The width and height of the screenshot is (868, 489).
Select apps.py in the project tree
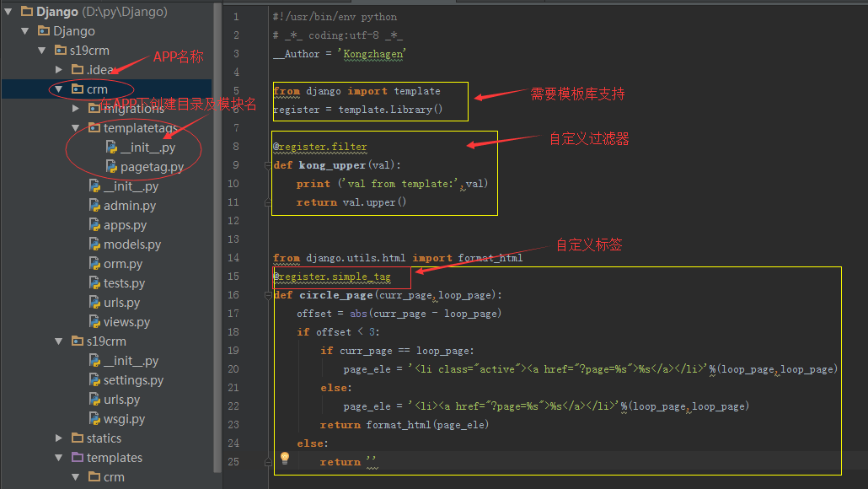(125, 225)
